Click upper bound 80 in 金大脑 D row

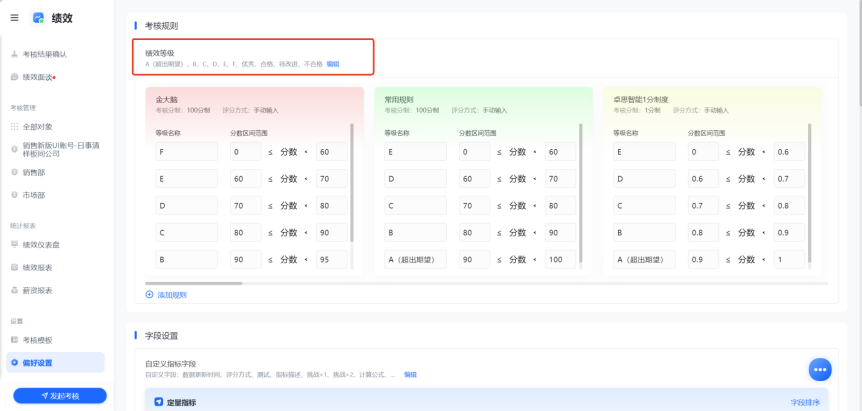(331, 206)
